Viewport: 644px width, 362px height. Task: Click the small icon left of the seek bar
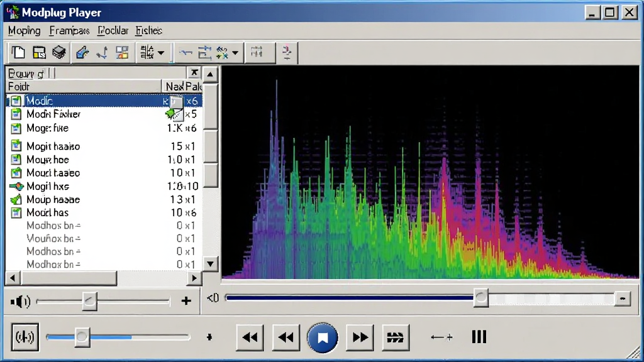(213, 298)
